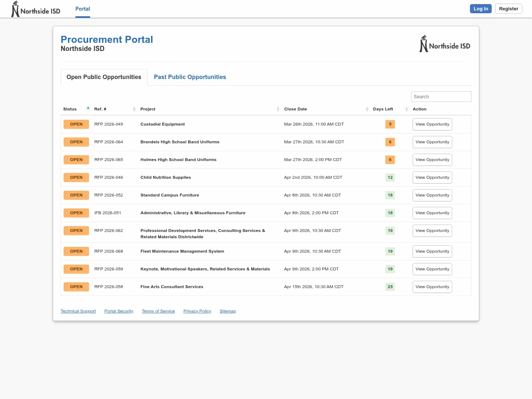Sort by Days Left column sort icon

coord(406,109)
